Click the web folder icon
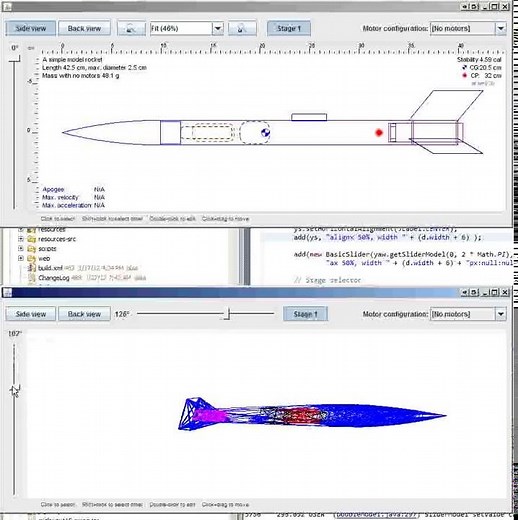This screenshot has width=518, height=520. (31, 258)
